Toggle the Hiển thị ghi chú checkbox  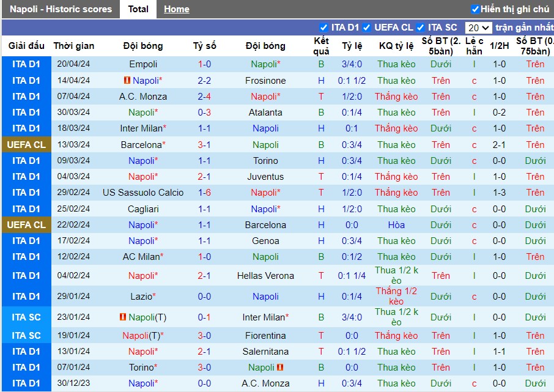tap(475, 9)
